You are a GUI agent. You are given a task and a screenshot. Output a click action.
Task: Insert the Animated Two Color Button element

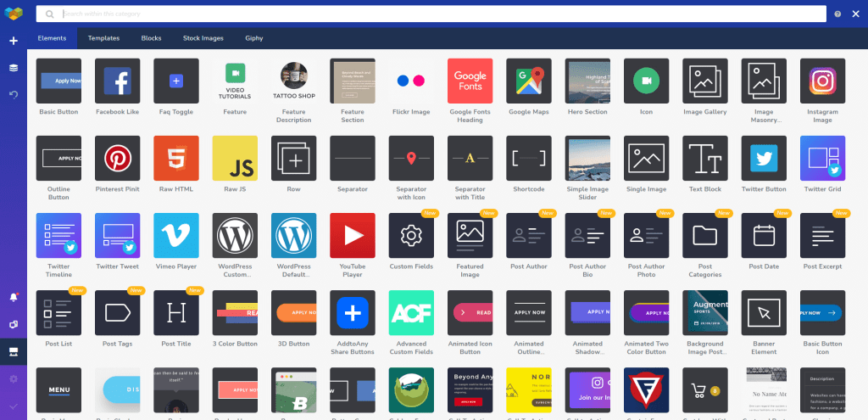pyautogui.click(x=647, y=313)
